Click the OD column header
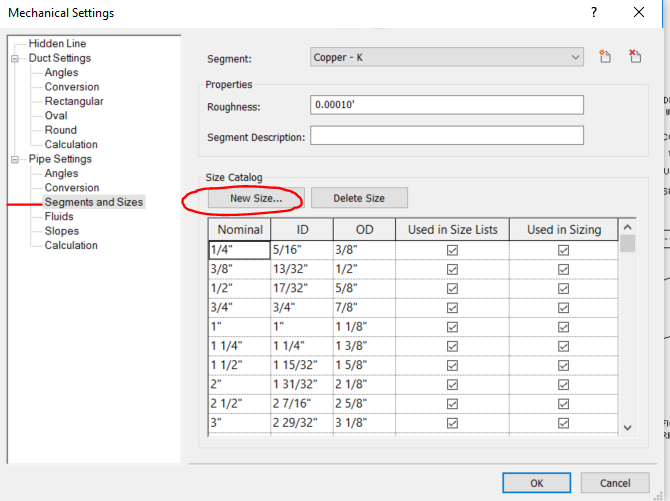The image size is (670, 501). coord(364,230)
